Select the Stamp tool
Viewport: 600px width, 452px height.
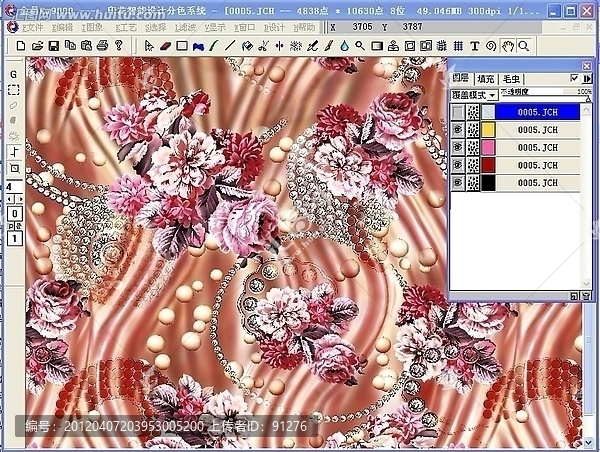pyautogui.click(x=393, y=46)
